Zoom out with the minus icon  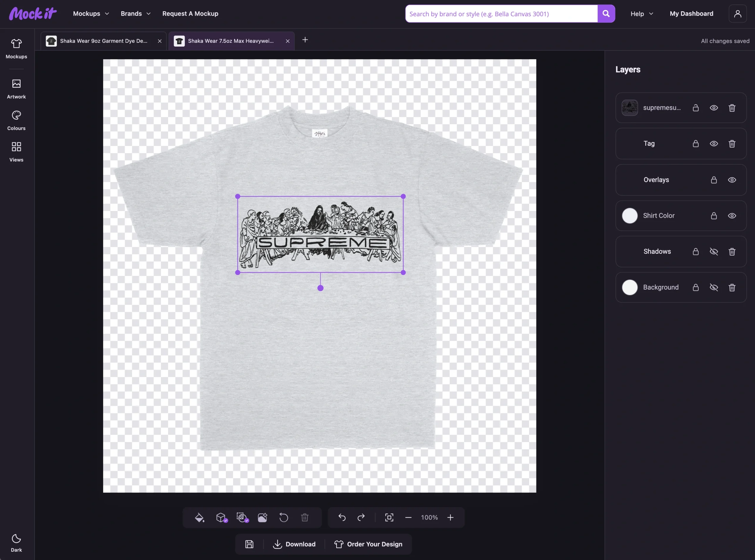[408, 518]
